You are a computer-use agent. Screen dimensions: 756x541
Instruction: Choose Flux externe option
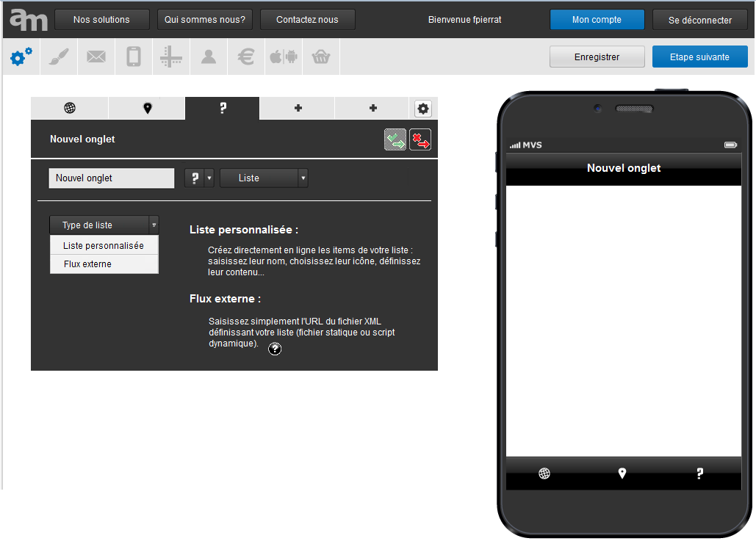104,264
